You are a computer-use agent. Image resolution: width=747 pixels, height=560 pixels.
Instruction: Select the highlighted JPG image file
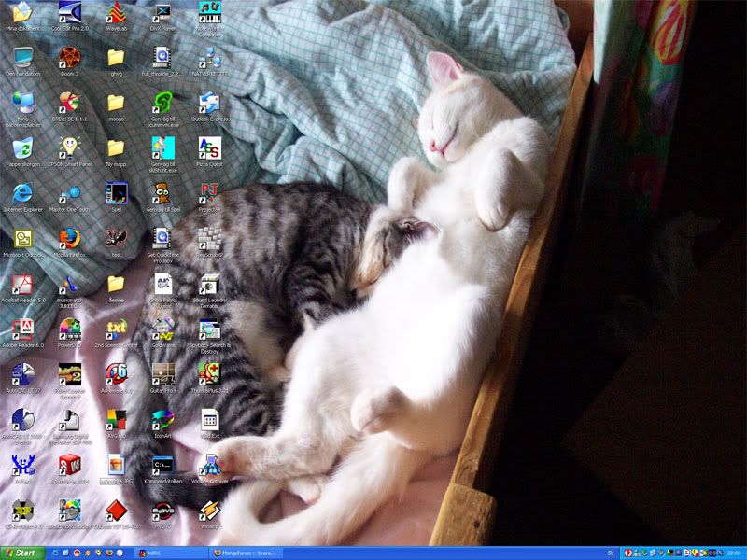coord(116,465)
